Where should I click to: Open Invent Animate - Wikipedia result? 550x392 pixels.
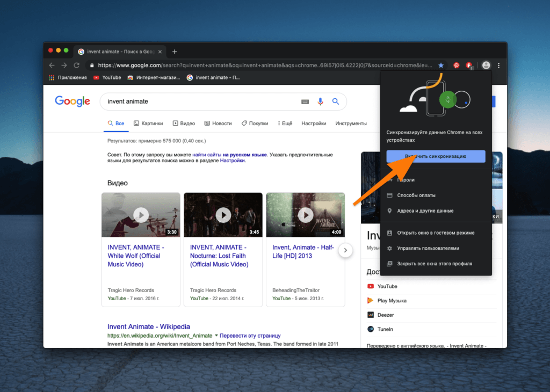pyautogui.click(x=149, y=327)
